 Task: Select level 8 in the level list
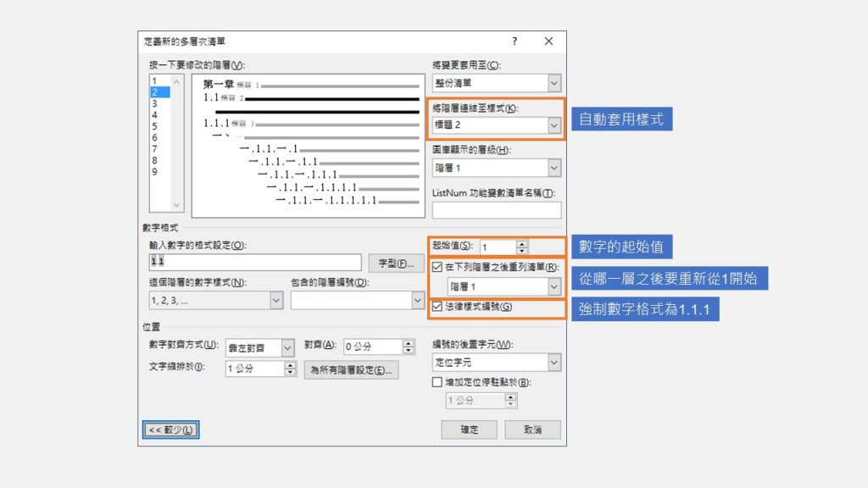click(x=159, y=160)
